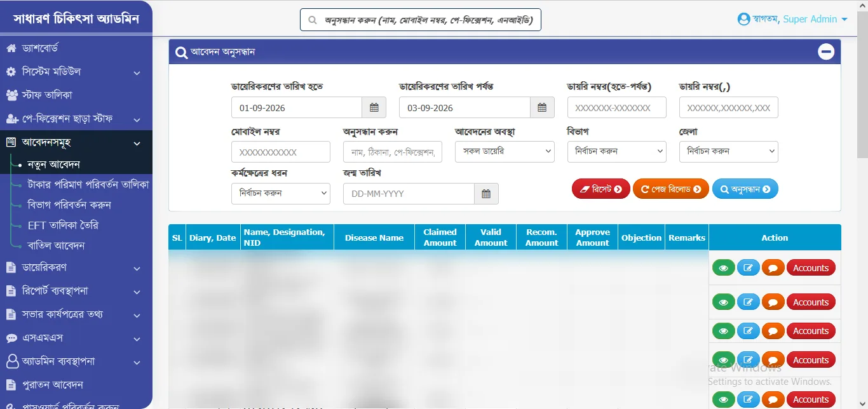The width and height of the screenshot is (868, 409).
Task: Click the orange comment icon in third row
Action: click(x=773, y=331)
